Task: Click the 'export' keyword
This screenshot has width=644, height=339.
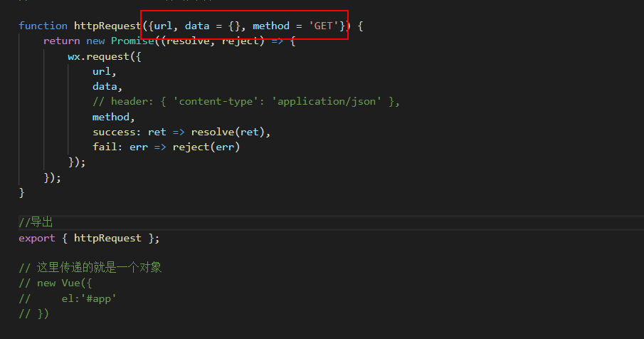Action: pos(37,239)
